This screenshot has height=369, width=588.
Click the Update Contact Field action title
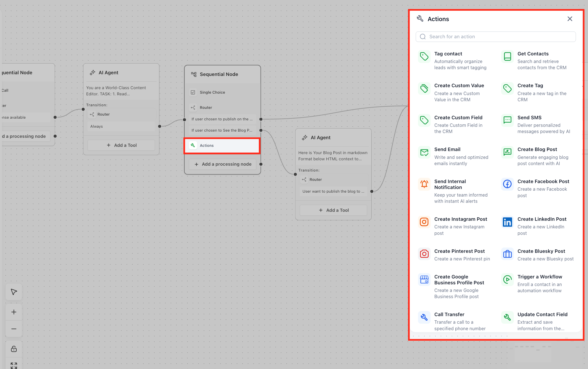[542, 314]
